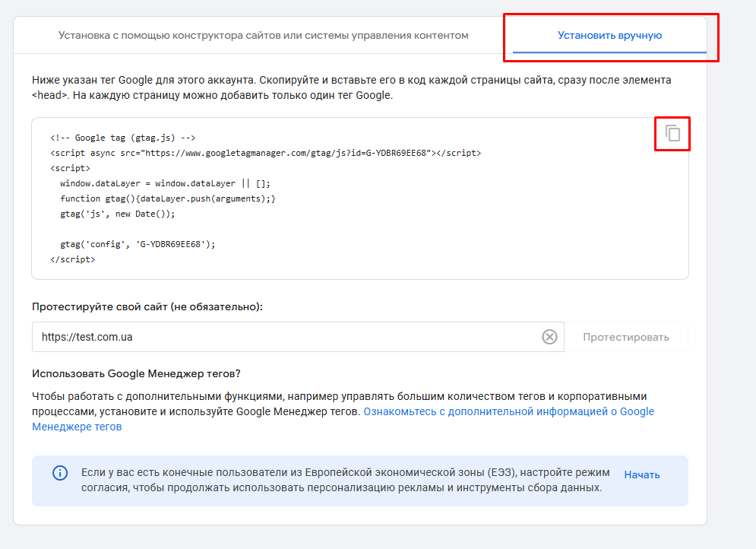Viewport: 756px width, 549px height.
Task: Click the consent banner text about ЕЭЗ users
Action: (x=342, y=480)
